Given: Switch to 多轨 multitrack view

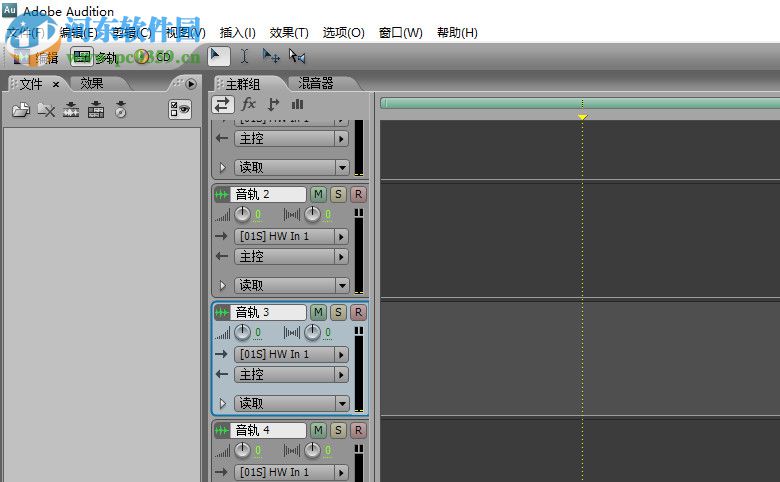Looking at the screenshot, I should click(x=95, y=57).
